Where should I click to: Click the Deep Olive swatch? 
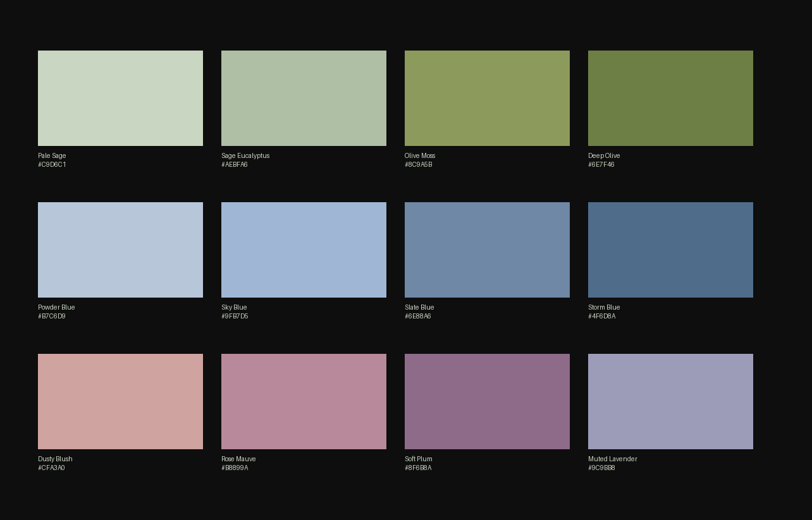[x=670, y=98]
